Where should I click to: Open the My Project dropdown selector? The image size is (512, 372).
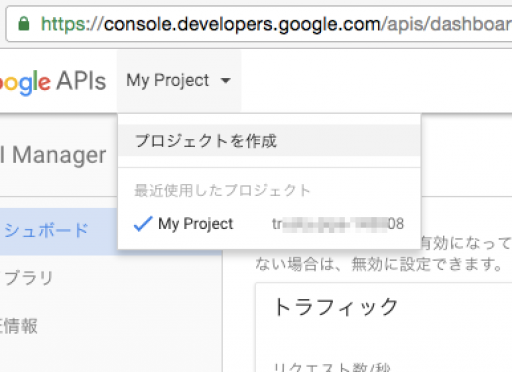pos(179,81)
